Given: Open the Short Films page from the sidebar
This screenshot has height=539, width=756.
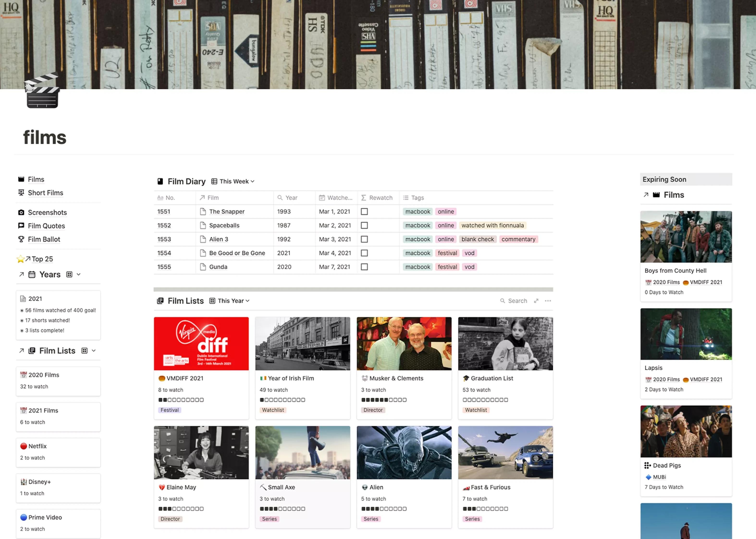Looking at the screenshot, I should [x=45, y=192].
